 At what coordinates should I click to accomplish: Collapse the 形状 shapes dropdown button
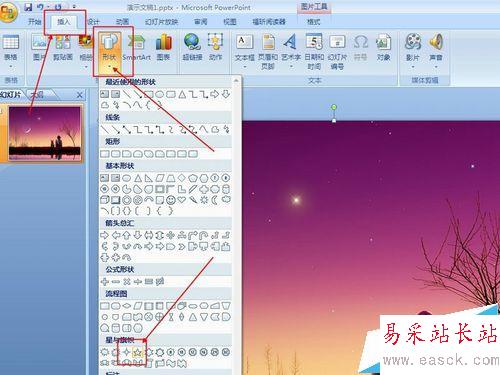pos(110,52)
